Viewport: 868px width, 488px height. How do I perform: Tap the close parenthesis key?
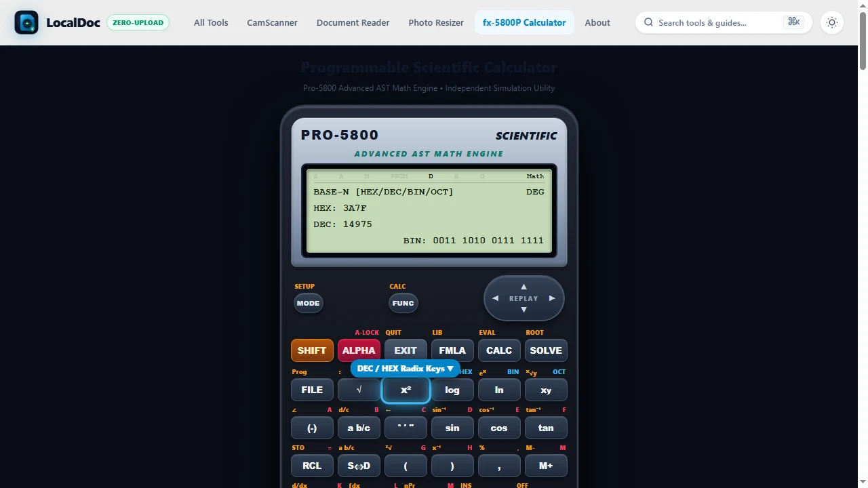[452, 466]
